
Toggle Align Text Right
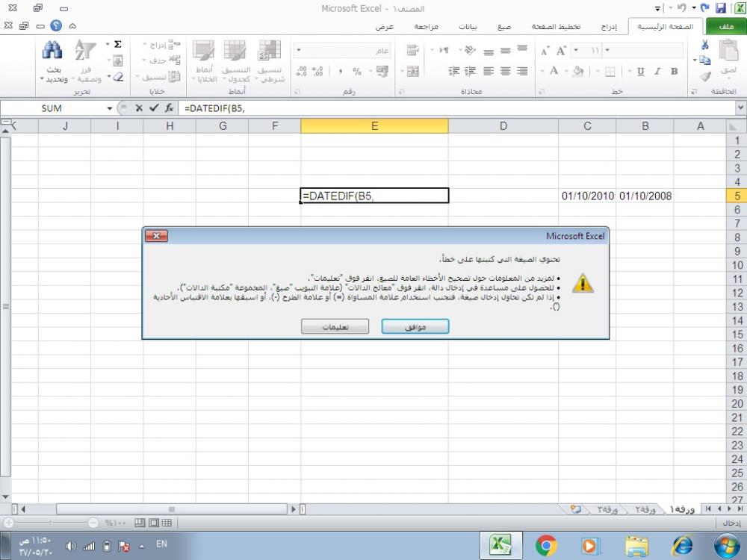pyautogui.click(x=523, y=72)
